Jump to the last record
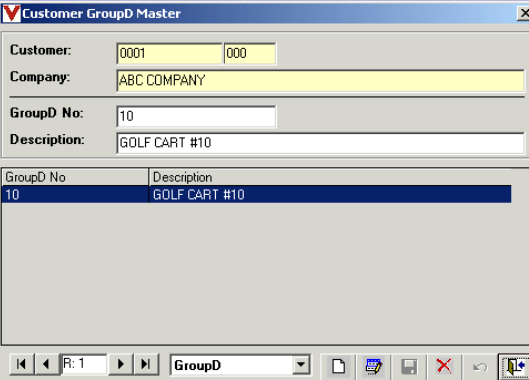Viewport: 529px width, 380px height. pyautogui.click(x=146, y=364)
